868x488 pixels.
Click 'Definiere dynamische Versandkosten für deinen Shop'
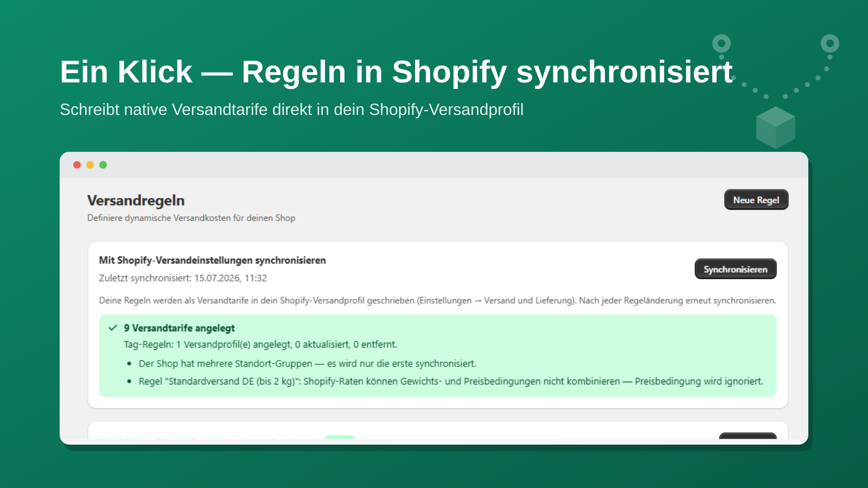pyautogui.click(x=192, y=218)
